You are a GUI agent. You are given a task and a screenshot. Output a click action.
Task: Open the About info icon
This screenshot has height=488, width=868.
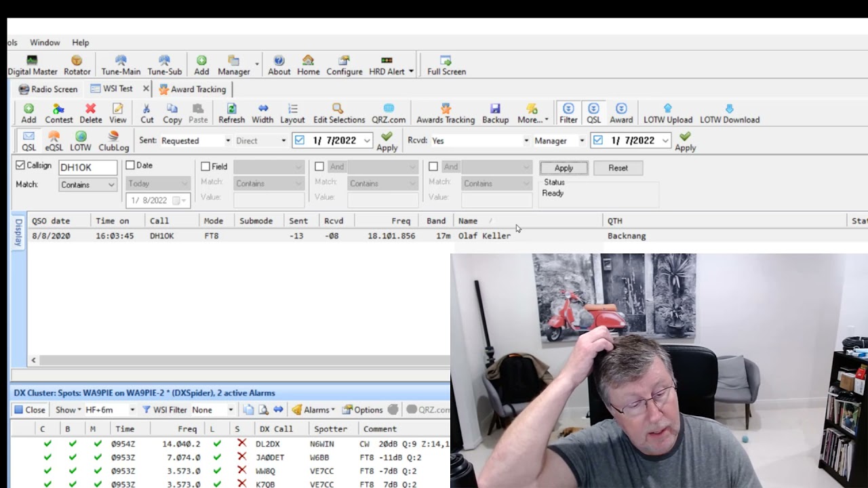click(x=279, y=65)
